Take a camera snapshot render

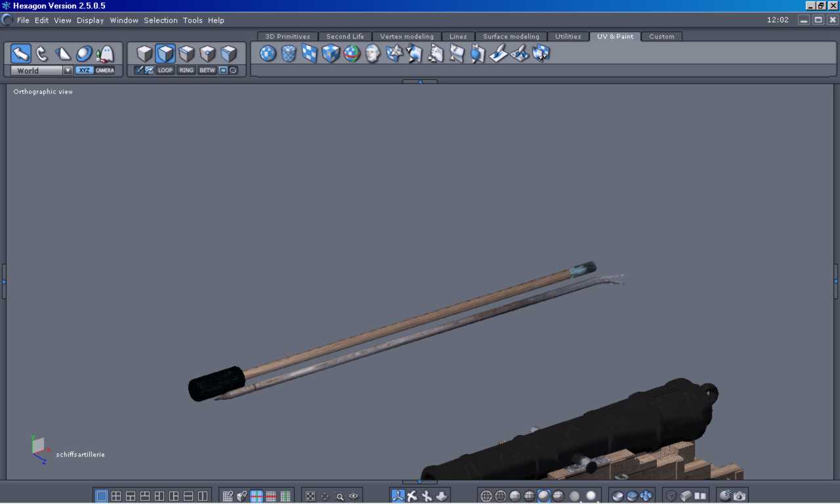740,496
